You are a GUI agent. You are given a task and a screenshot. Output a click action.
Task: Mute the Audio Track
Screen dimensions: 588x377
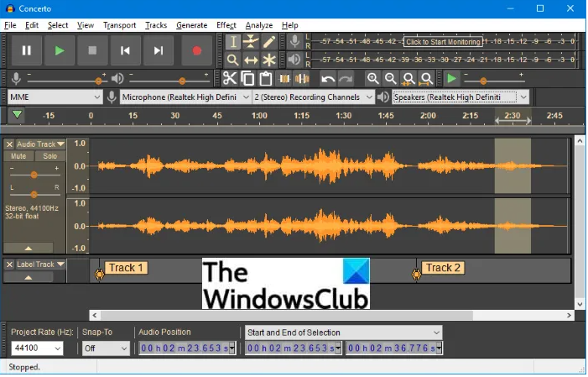(18, 156)
